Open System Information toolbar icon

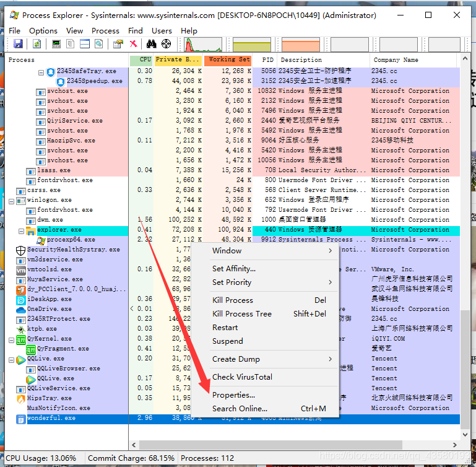(56, 44)
